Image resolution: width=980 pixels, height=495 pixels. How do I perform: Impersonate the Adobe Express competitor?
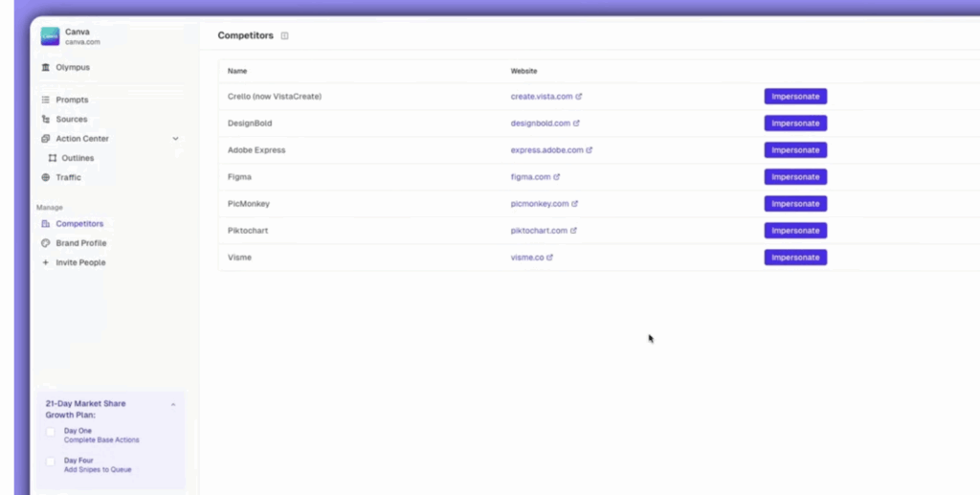tap(794, 150)
